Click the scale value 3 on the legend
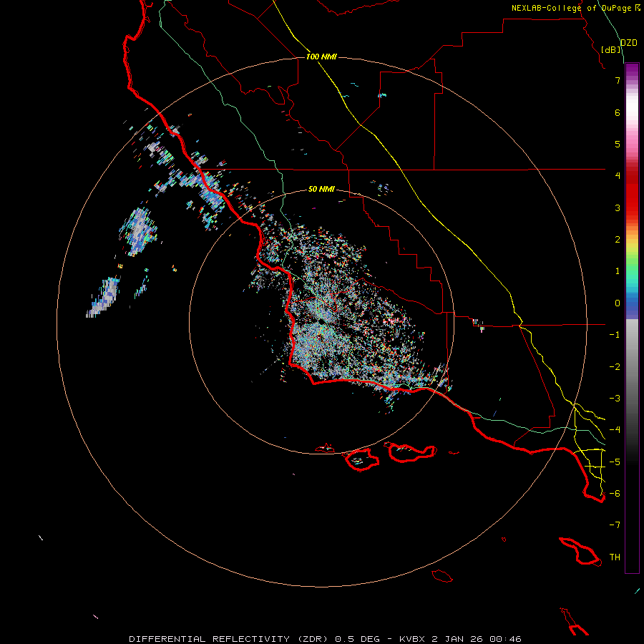 point(618,208)
